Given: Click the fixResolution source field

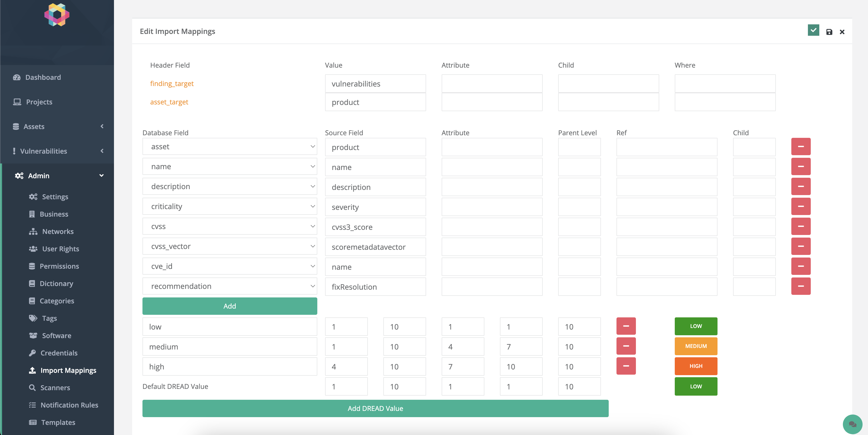Looking at the screenshot, I should (375, 287).
